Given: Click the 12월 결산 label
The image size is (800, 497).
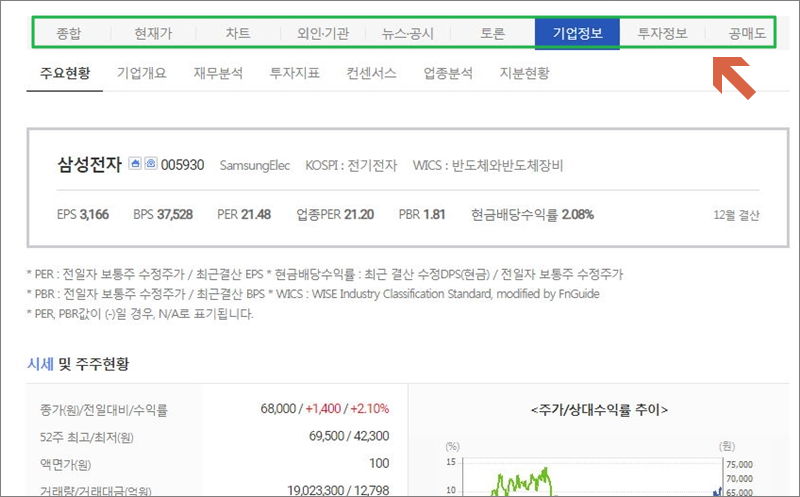Looking at the screenshot, I should tap(736, 215).
